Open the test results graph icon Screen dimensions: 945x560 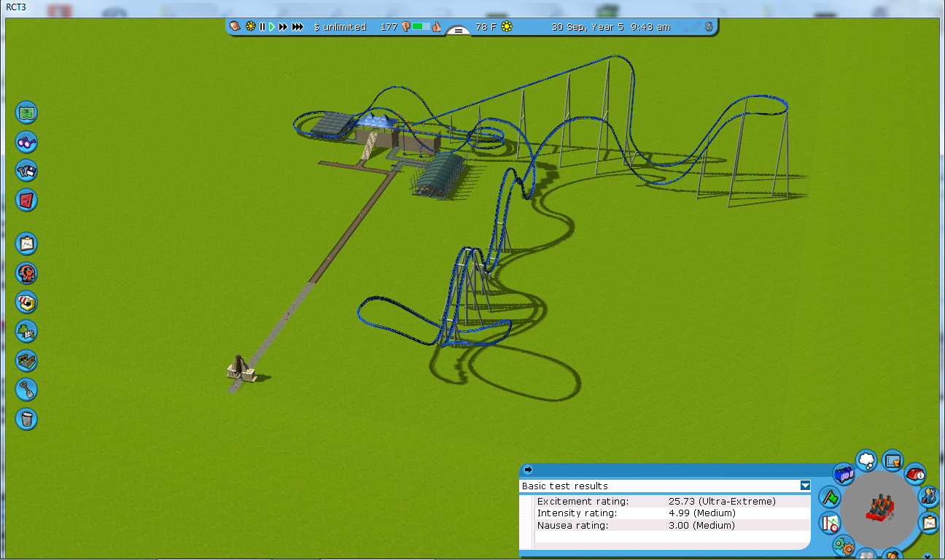tap(830, 522)
